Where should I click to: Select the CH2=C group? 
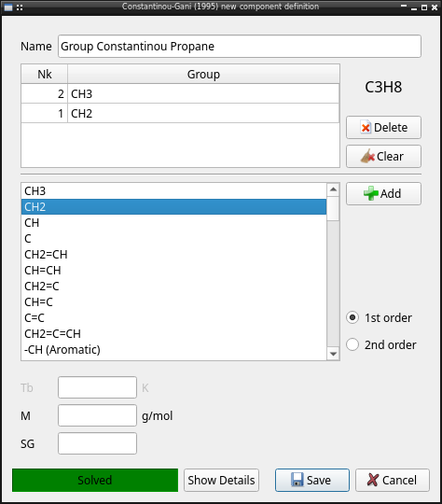173,287
